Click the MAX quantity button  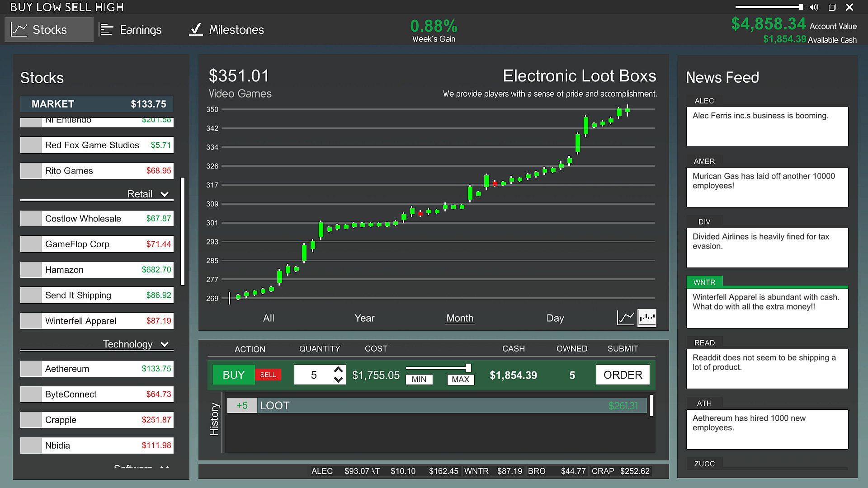(460, 380)
